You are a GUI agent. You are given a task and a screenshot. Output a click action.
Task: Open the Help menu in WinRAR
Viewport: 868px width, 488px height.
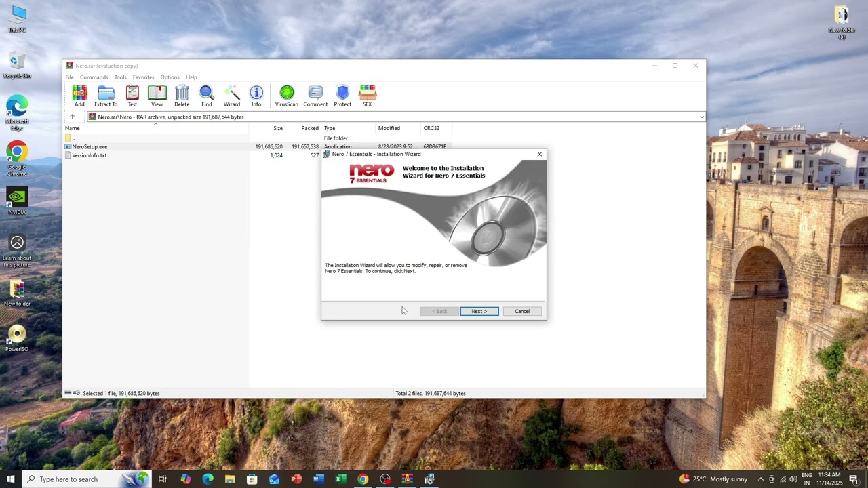click(191, 77)
